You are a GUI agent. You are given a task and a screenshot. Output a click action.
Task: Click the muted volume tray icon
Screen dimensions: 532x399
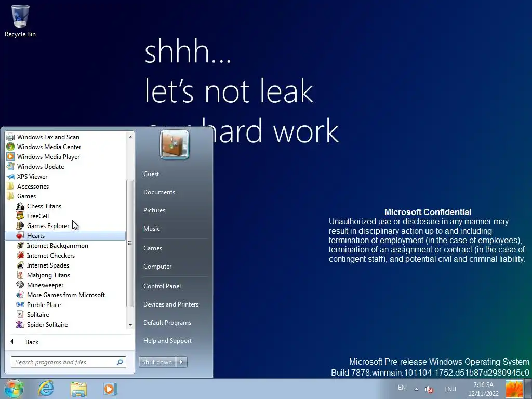[x=429, y=390]
